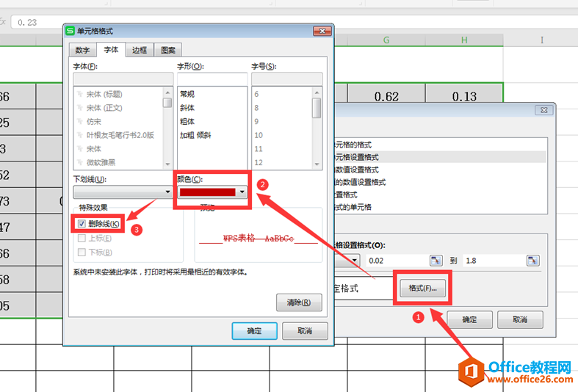578x392 pixels.
Task: Click range picker icon beside 1.8
Action: (532, 261)
